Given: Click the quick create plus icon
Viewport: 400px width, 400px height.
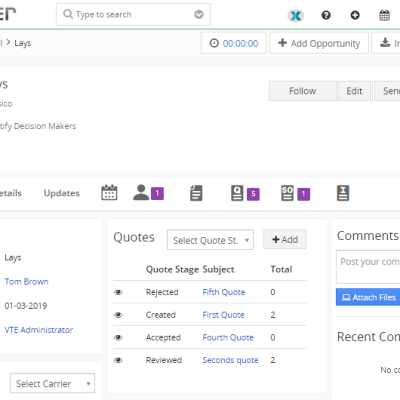Looking at the screenshot, I should tap(355, 15).
